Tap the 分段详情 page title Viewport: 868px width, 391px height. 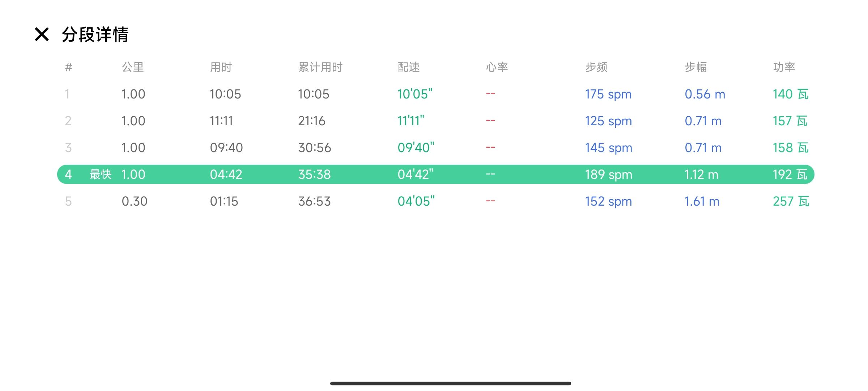pyautogui.click(x=95, y=35)
